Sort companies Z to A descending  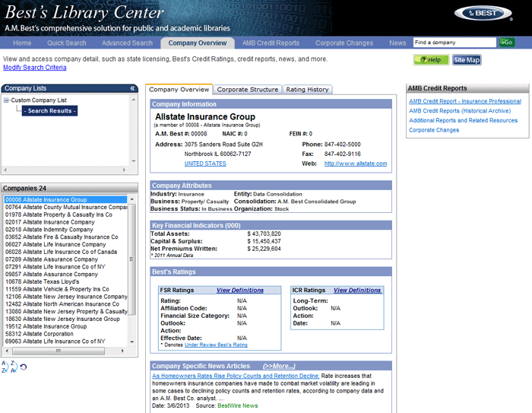14,367
